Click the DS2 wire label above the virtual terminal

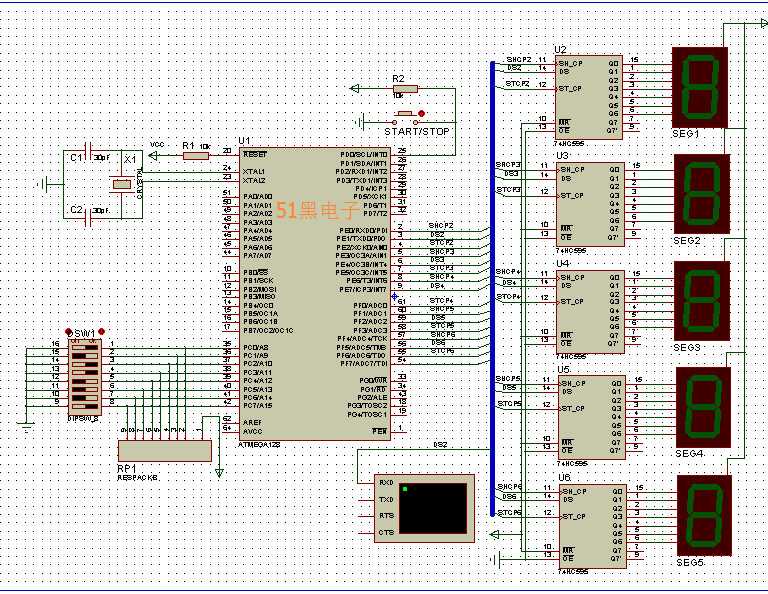pos(440,445)
